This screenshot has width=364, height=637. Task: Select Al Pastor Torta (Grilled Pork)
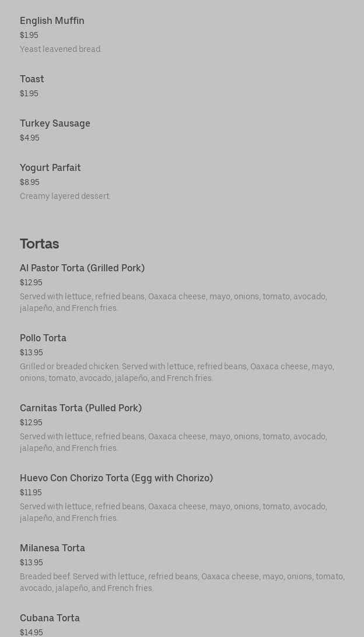(x=82, y=268)
